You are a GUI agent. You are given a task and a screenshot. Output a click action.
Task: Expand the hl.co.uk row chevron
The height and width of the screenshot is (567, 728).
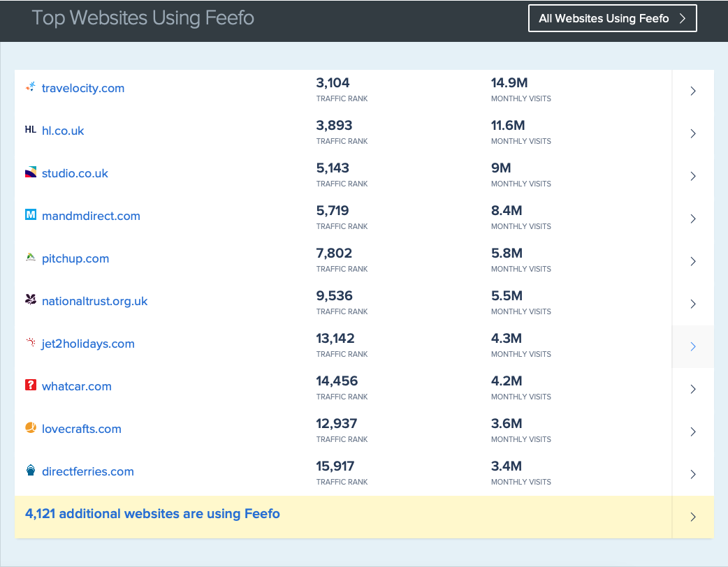coord(692,133)
